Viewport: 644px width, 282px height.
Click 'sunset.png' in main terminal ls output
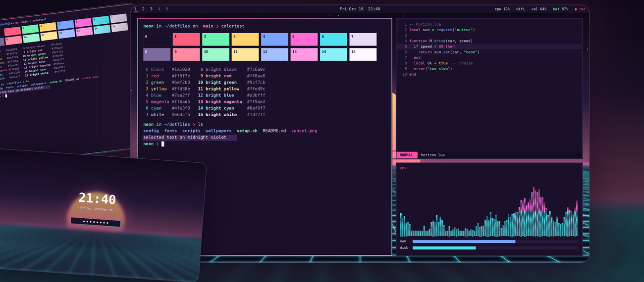point(304,131)
